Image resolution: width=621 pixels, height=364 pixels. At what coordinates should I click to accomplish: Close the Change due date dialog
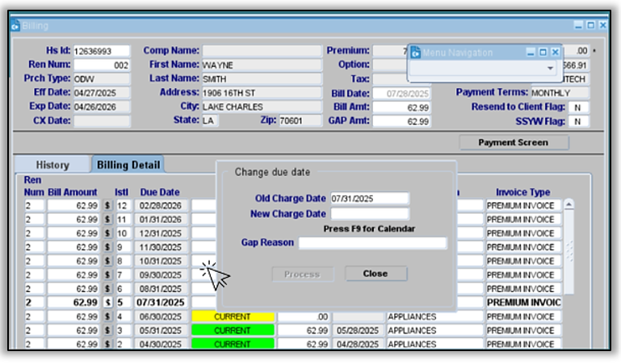tap(375, 274)
